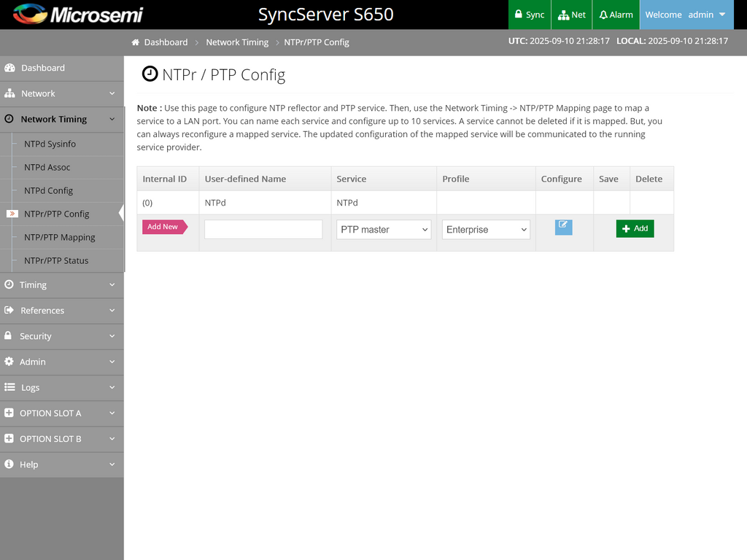This screenshot has height=560, width=747.
Task: Toggle the Network menu chevron
Action: pos(112,93)
